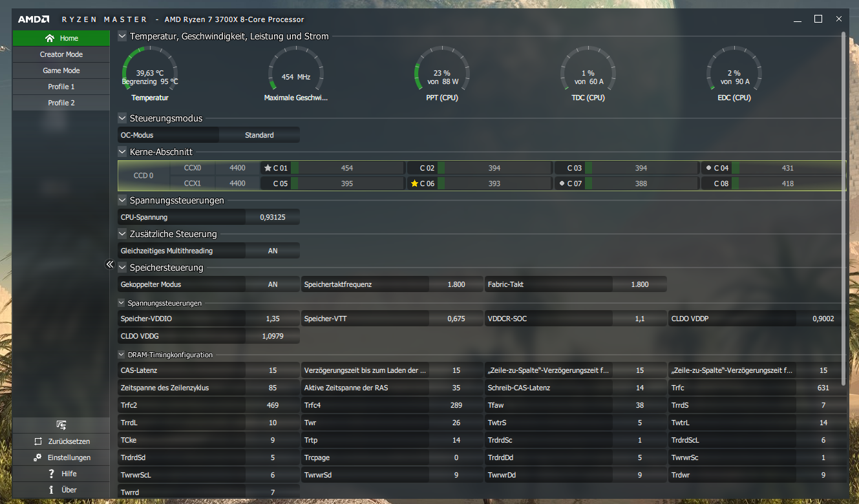The height and width of the screenshot is (504, 859).
Task: Click the dot marker on core C 04
Action: point(708,168)
